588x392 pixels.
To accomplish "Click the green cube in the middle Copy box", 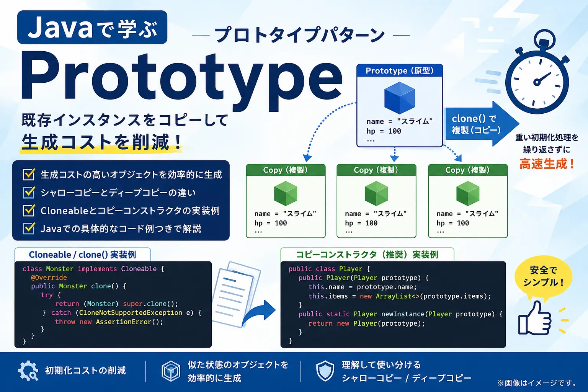I will tap(376, 193).
